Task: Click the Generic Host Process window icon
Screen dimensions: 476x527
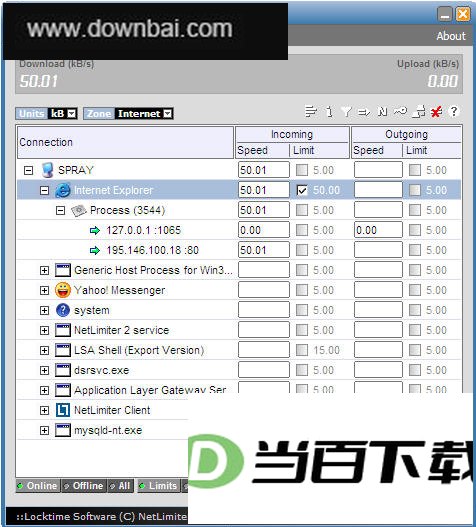Action: pos(63,270)
